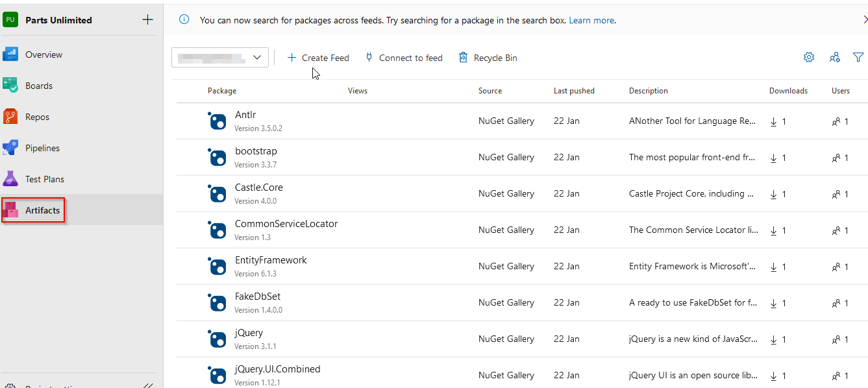Go to Pipelines in the sidebar
This screenshot has width=868, height=388.
tap(42, 148)
